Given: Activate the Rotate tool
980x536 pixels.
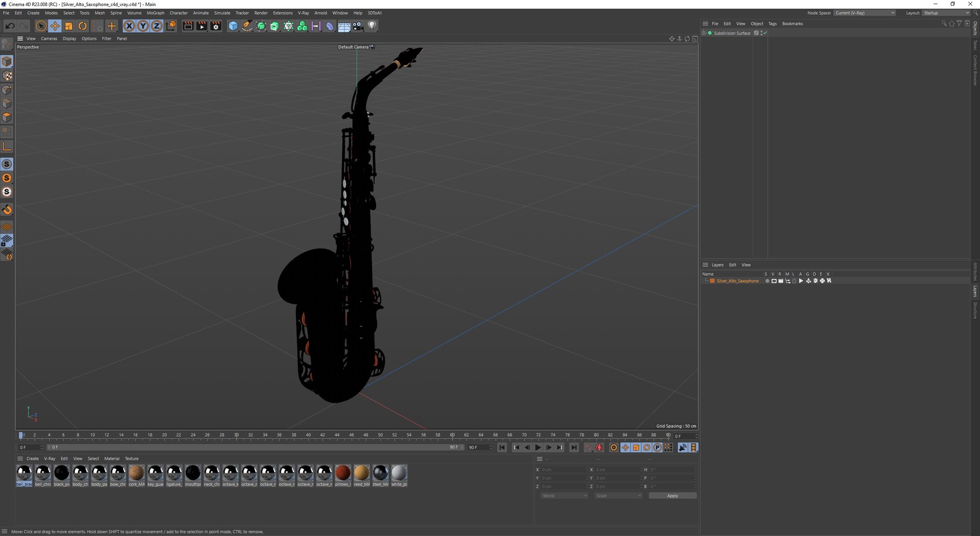Looking at the screenshot, I should (82, 26).
